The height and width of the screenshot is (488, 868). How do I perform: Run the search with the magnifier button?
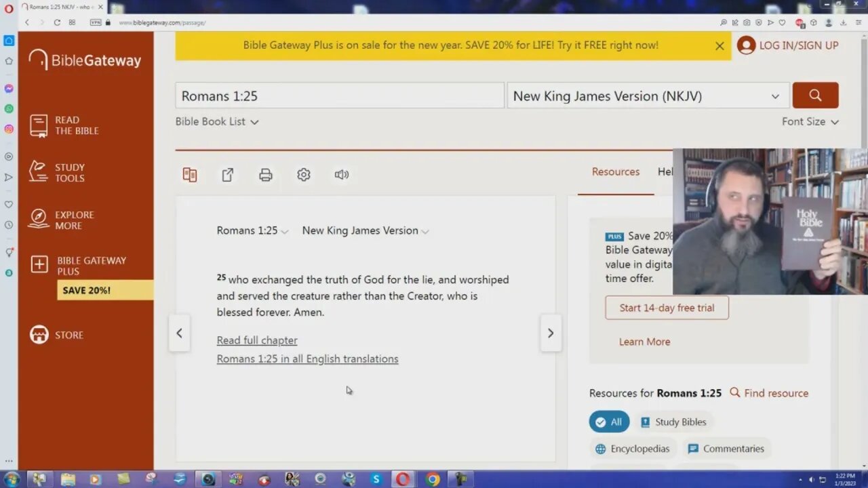point(816,96)
